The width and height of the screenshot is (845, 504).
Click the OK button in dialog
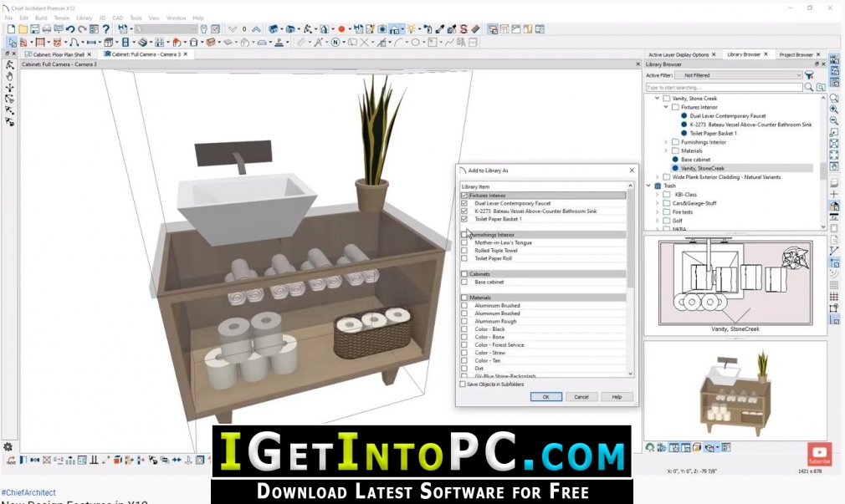point(546,397)
